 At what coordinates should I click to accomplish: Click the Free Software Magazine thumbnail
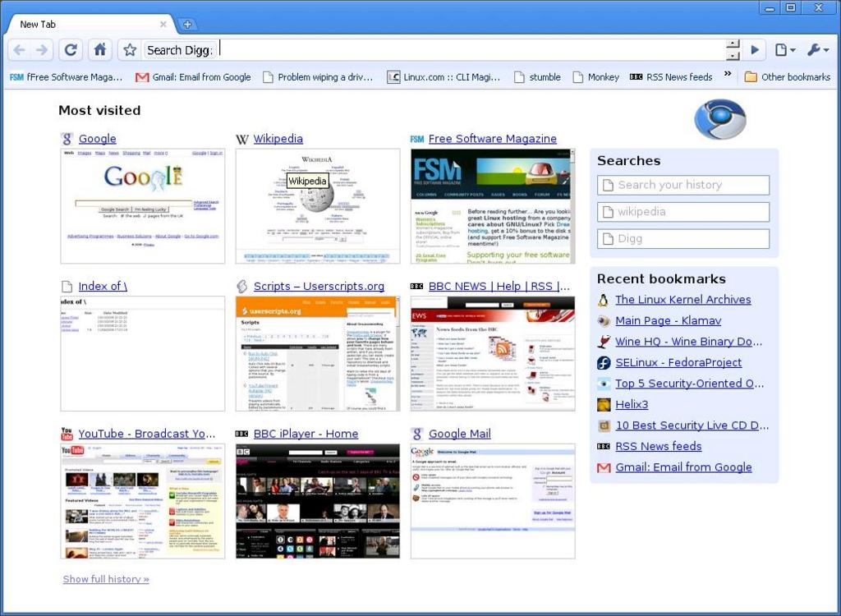[x=493, y=206]
